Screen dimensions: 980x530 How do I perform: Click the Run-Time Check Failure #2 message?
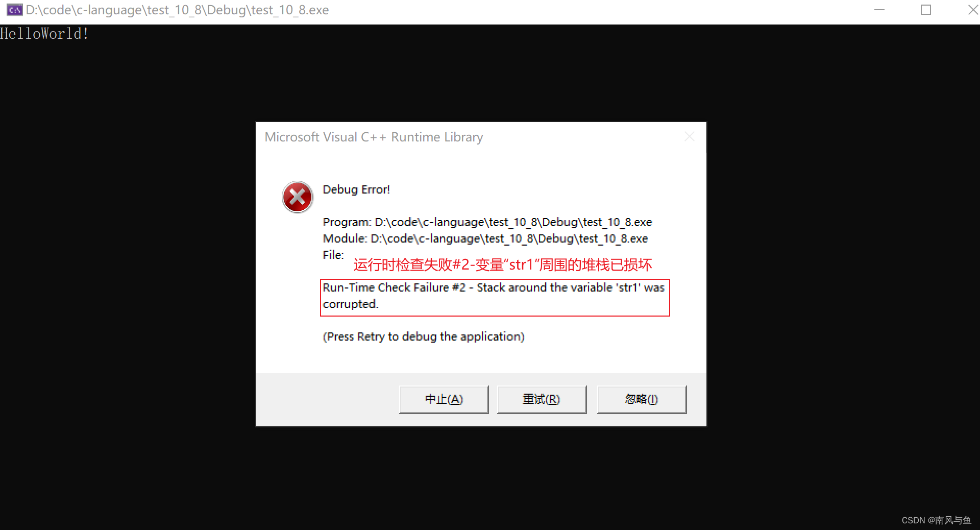click(x=495, y=296)
